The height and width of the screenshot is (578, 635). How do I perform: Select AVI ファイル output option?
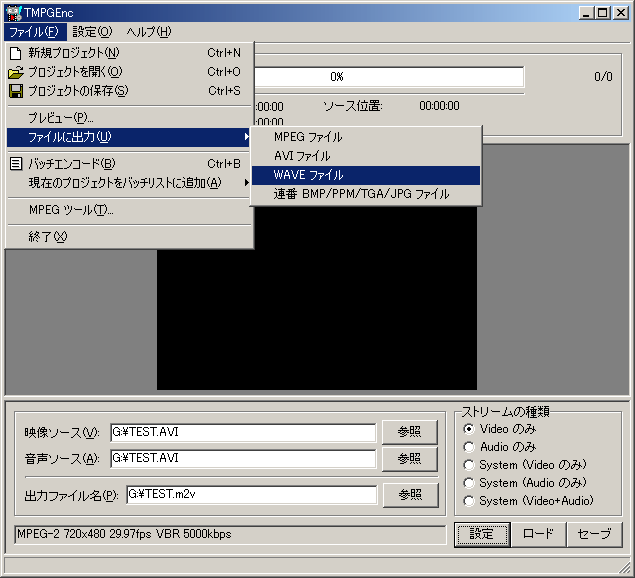[366, 156]
